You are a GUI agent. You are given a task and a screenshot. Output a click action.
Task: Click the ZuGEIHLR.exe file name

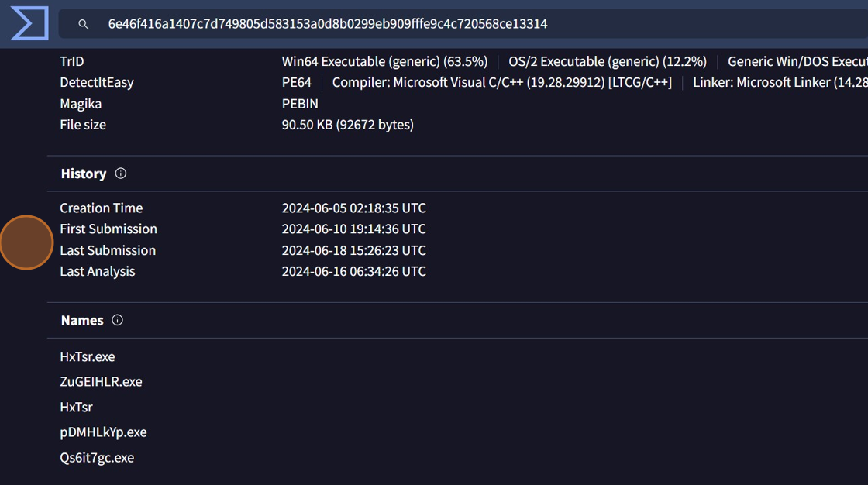101,381
